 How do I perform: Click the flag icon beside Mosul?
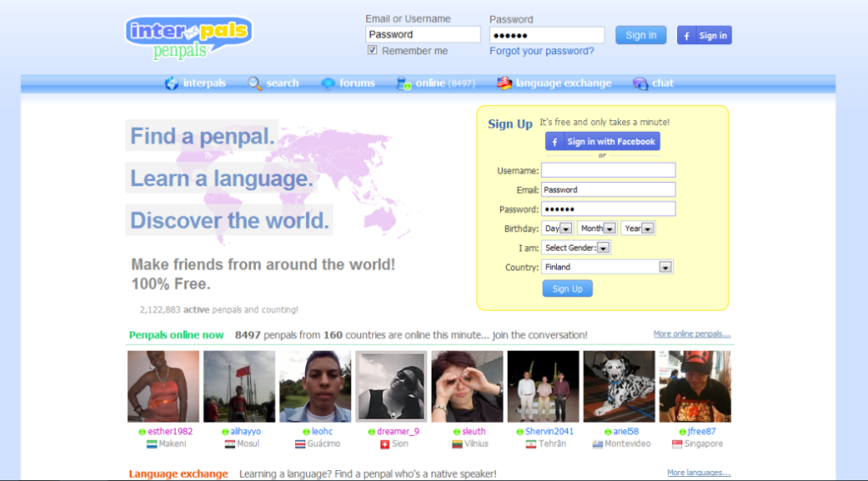[230, 444]
